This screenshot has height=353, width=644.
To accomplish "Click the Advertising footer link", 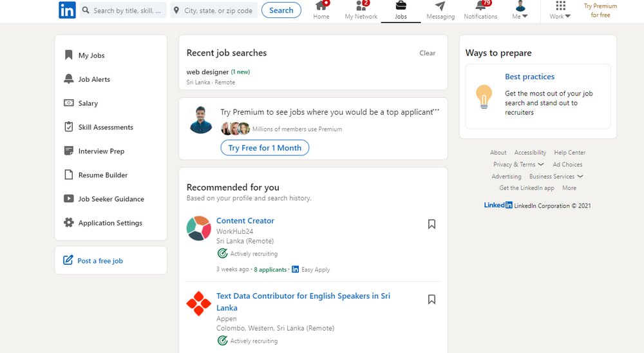I will coord(506,176).
